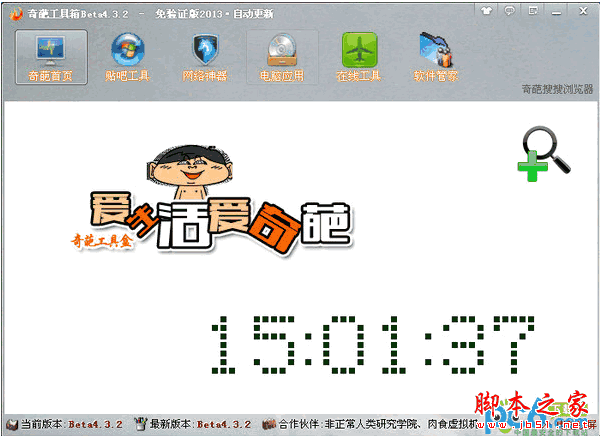Click the magnifier with green plus icon
The height and width of the screenshot is (436, 600).
544,153
